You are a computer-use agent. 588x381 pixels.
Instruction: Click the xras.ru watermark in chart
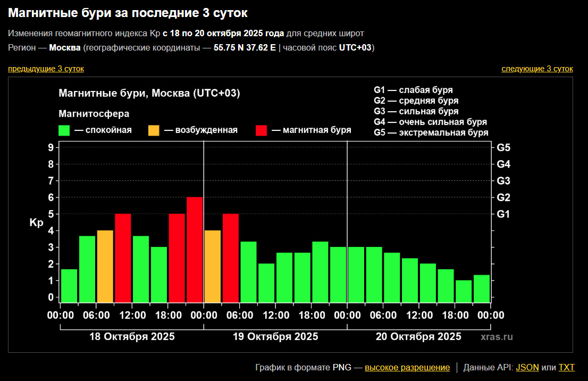[x=497, y=337]
